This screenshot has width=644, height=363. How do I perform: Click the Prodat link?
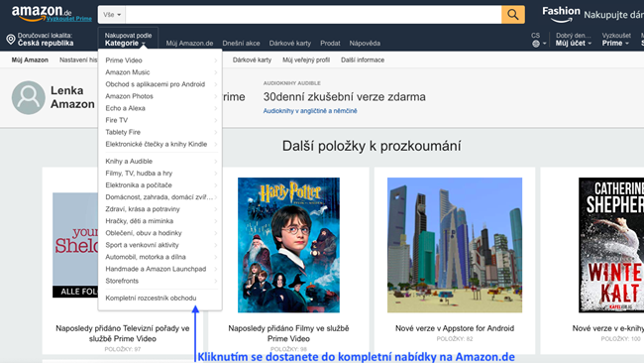pos(330,44)
